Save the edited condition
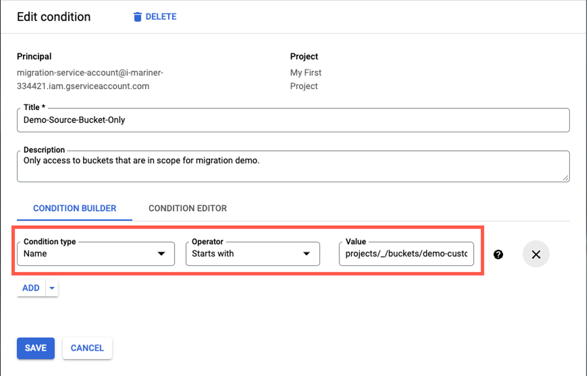 point(36,348)
